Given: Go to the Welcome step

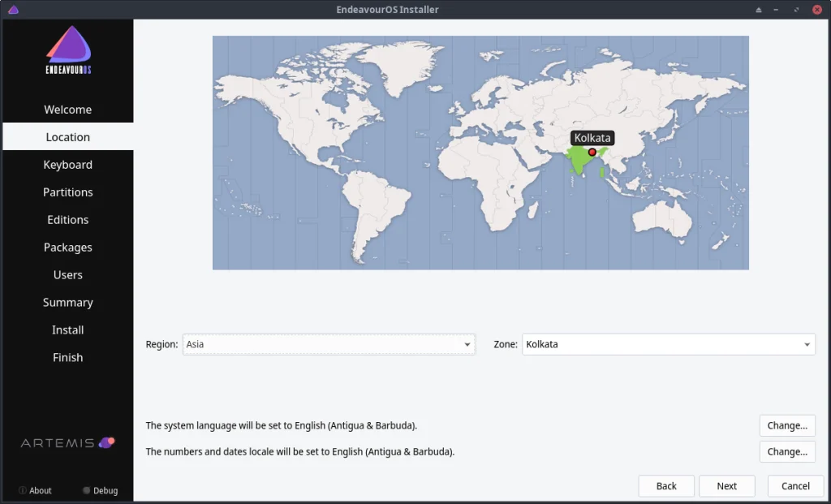Looking at the screenshot, I should pos(68,110).
